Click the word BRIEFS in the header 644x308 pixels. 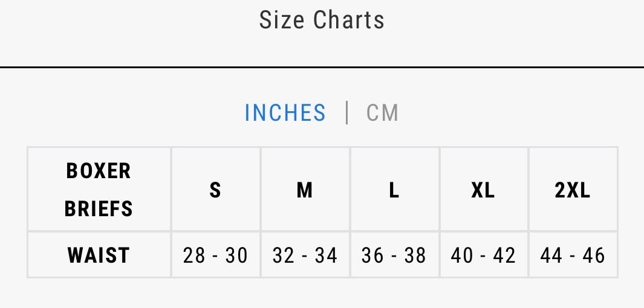[99, 208]
